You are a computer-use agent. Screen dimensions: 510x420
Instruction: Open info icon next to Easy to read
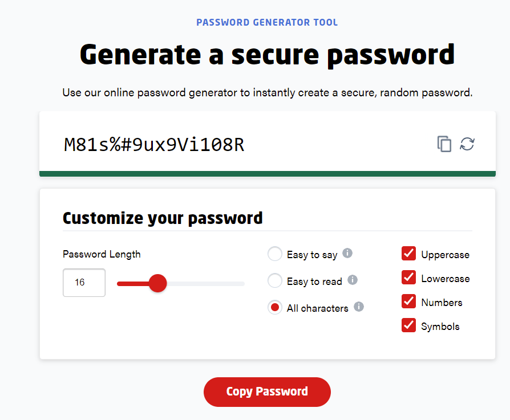[352, 279]
